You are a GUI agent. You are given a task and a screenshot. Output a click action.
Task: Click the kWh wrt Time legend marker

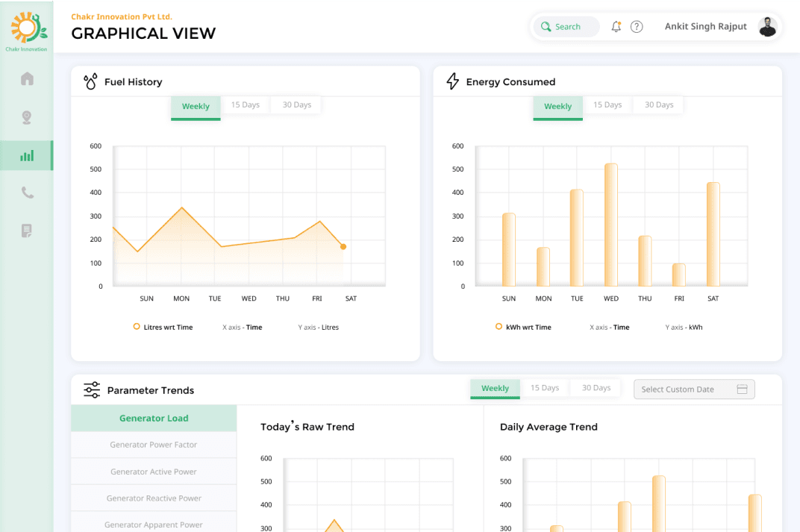(x=499, y=327)
